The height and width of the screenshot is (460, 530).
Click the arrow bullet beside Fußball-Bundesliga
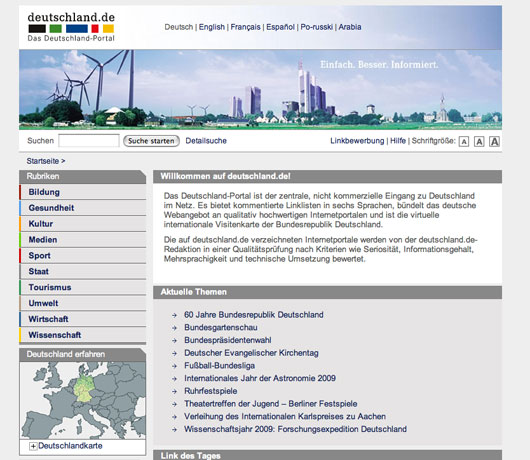coord(174,366)
